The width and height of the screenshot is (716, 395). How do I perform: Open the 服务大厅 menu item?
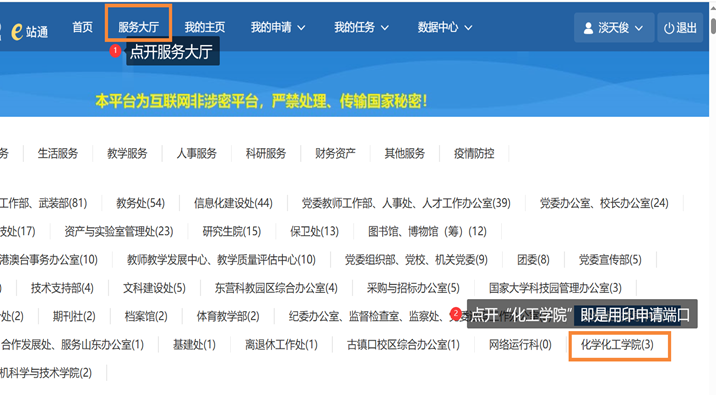point(138,27)
